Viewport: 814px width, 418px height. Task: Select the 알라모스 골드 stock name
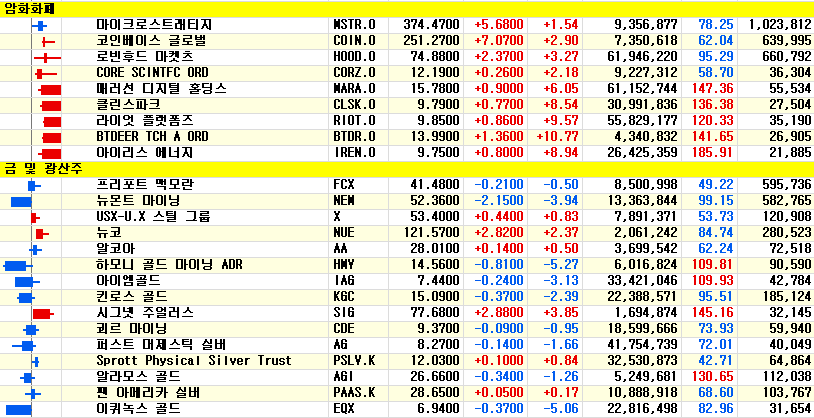139,376
